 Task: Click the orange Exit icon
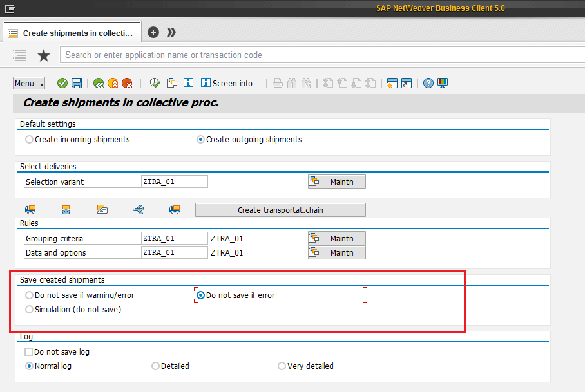[x=113, y=83]
